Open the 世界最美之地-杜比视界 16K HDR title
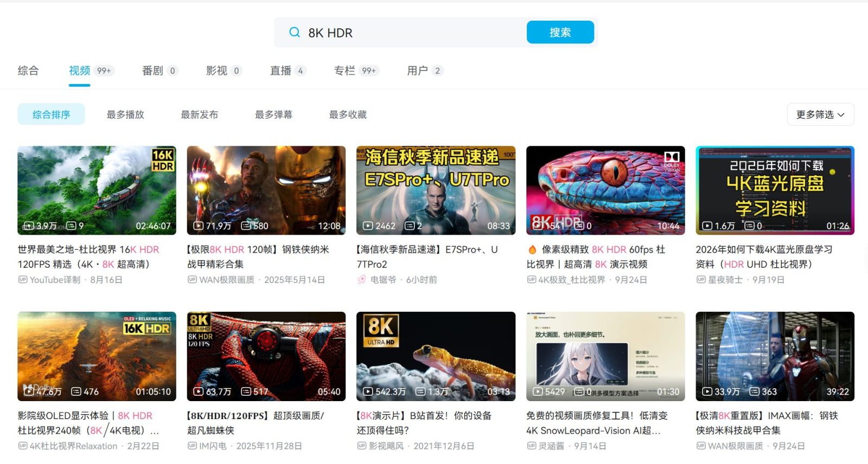Viewport: 868px width, 464px height. (89, 257)
